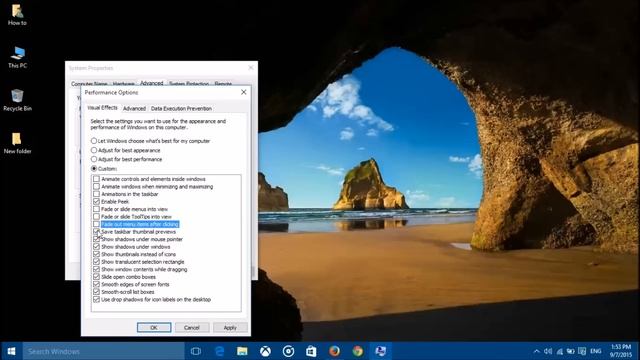640x360 pixels.
Task: Open System Protection tab in System Properties
Action: tap(189, 84)
